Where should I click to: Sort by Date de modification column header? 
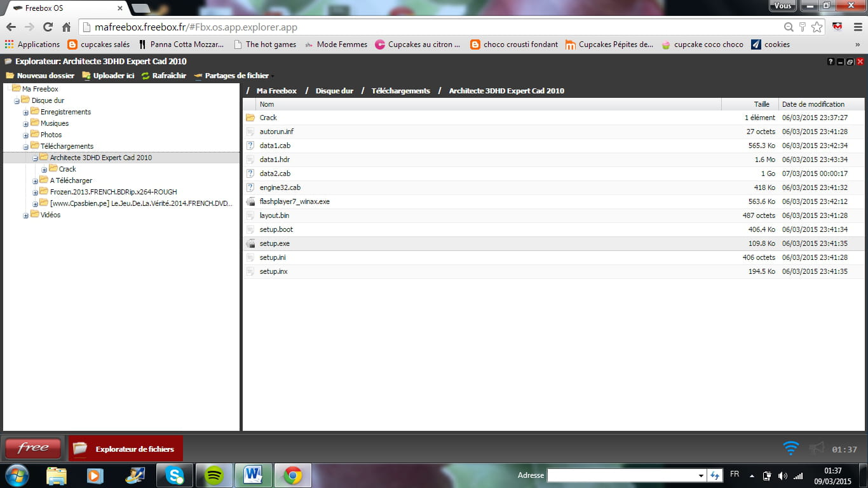(821, 104)
